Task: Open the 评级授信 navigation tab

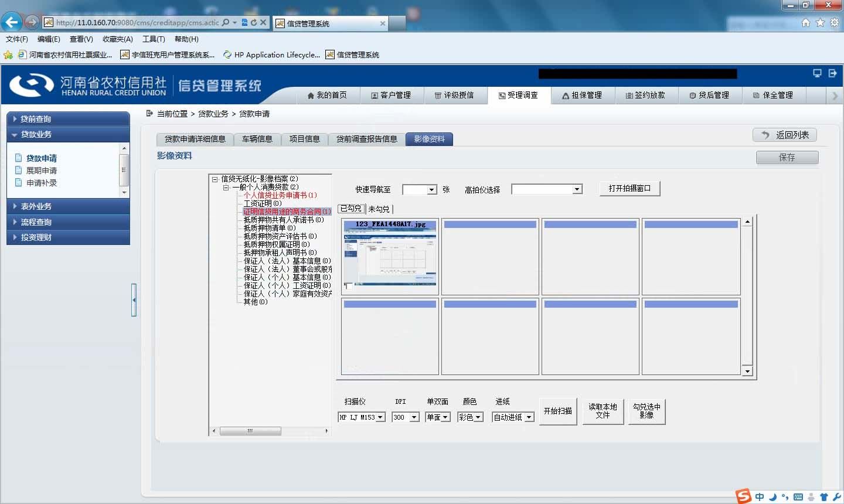Action: [454, 96]
